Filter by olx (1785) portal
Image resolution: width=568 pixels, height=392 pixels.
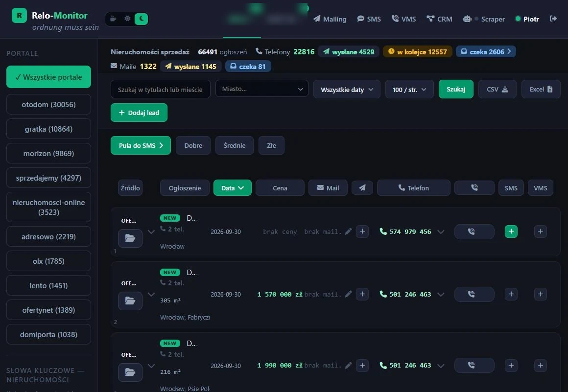[48, 261]
